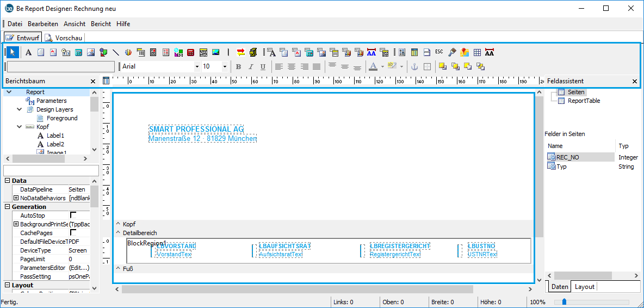Open the Arial font name dropdown
The width and height of the screenshot is (644, 308).
click(x=197, y=66)
